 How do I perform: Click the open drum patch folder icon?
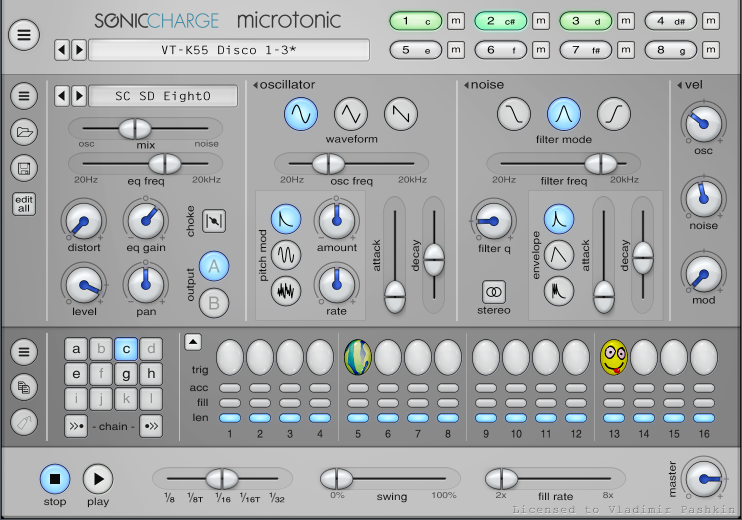coord(24,132)
